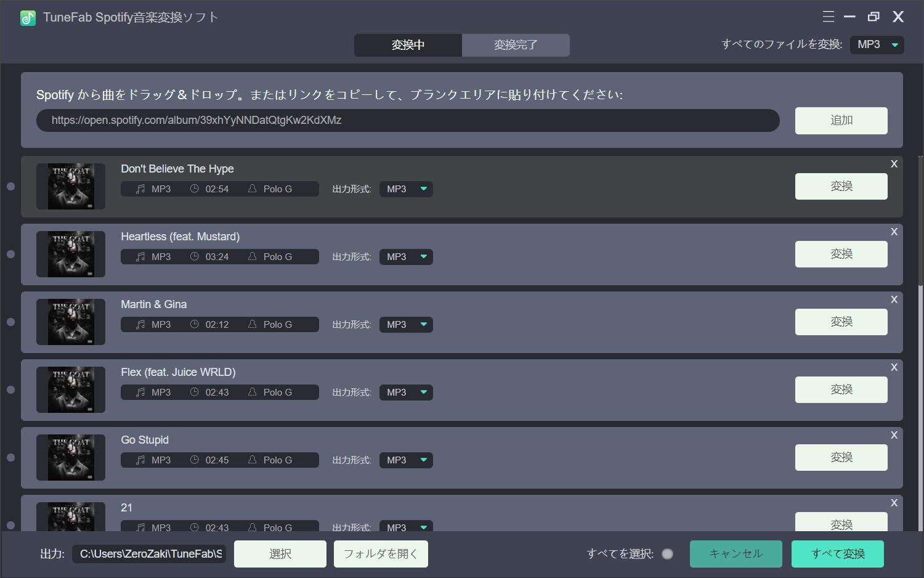This screenshot has height=578, width=924.
Task: Click album cover of Heartless
Action: point(71,254)
